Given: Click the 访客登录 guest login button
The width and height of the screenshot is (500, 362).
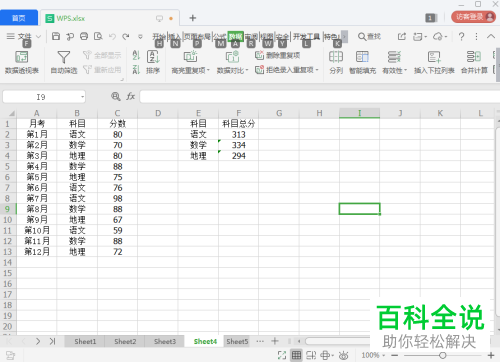Looking at the screenshot, I should coord(474,17).
